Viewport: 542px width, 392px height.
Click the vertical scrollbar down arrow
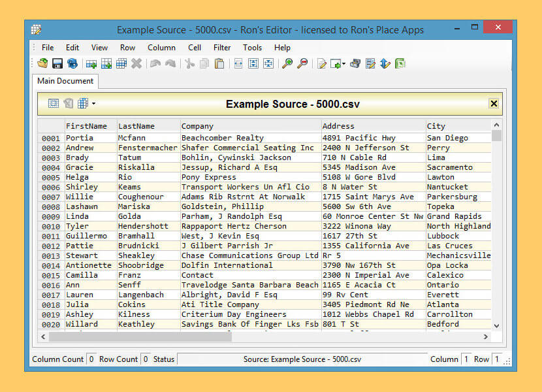[496, 325]
